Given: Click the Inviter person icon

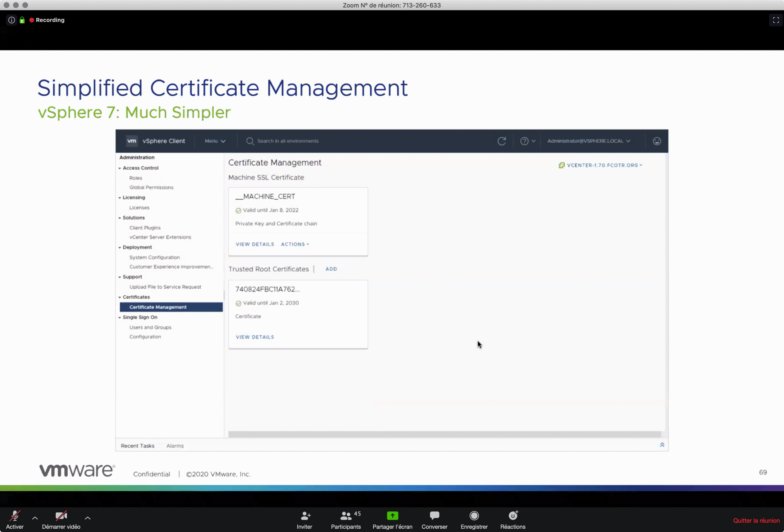Looking at the screenshot, I should [x=305, y=515].
